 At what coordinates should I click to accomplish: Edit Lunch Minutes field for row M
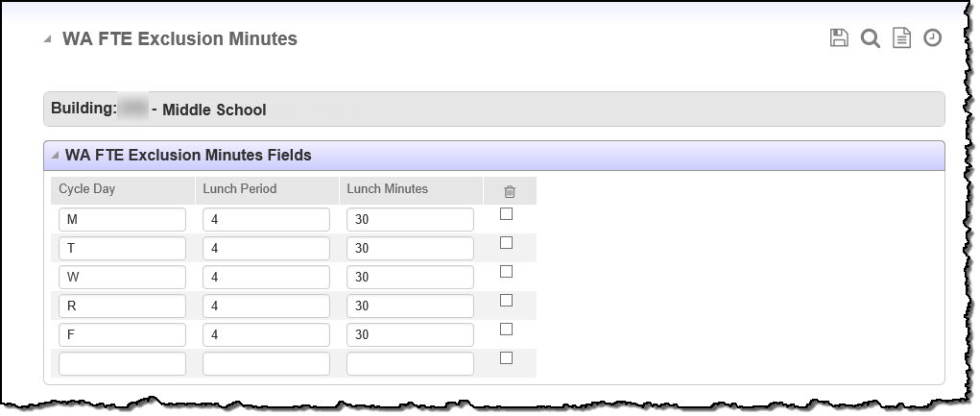pos(410,220)
